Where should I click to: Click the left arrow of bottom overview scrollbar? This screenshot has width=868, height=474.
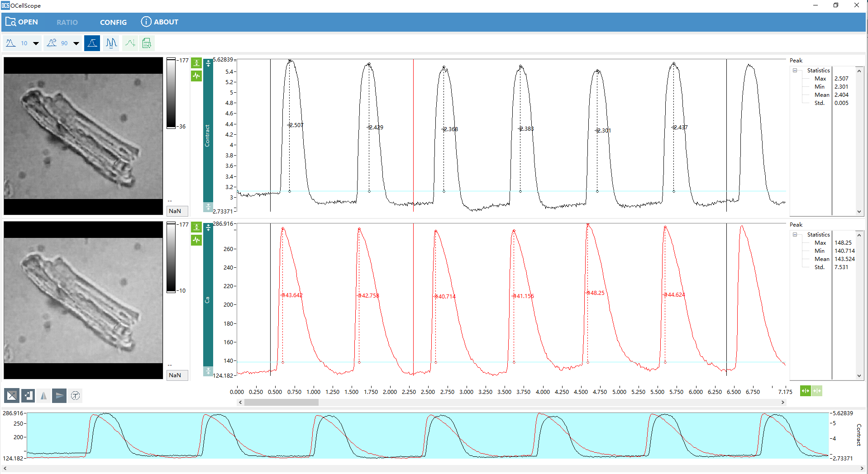(x=5, y=469)
